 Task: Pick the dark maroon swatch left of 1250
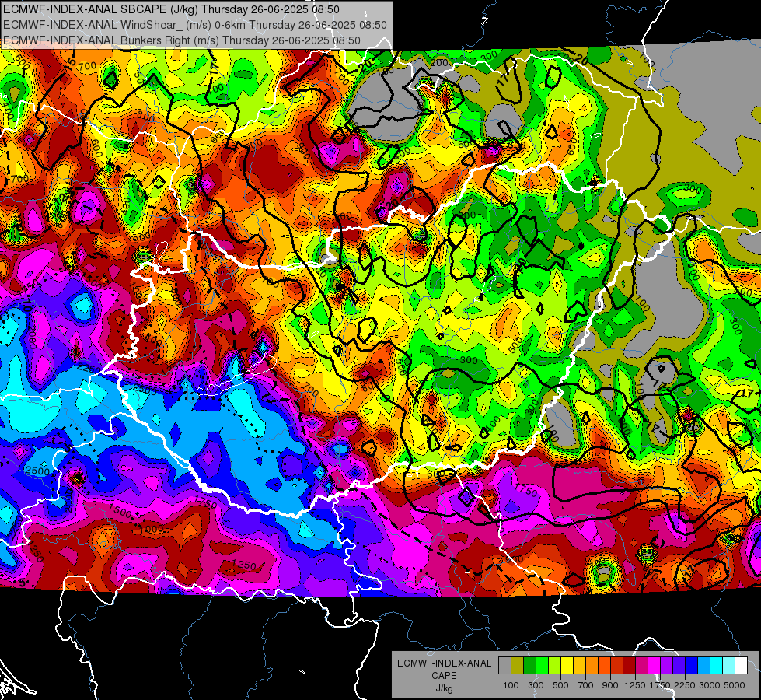click(629, 666)
